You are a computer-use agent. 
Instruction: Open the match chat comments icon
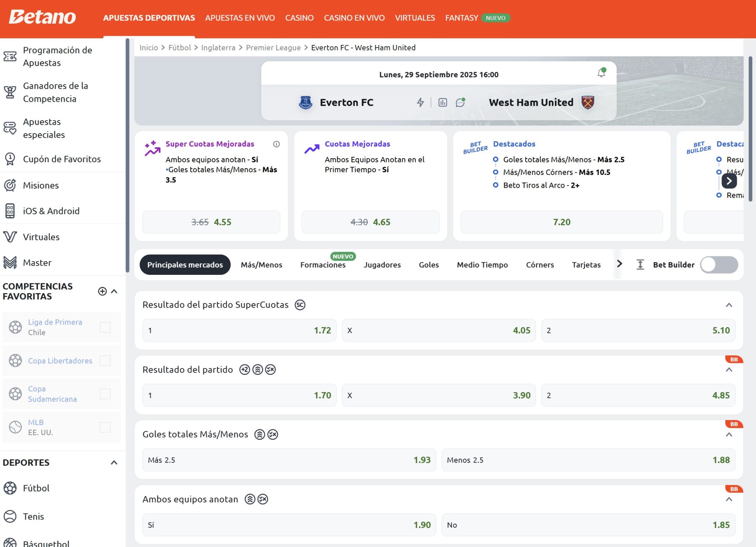pos(460,103)
